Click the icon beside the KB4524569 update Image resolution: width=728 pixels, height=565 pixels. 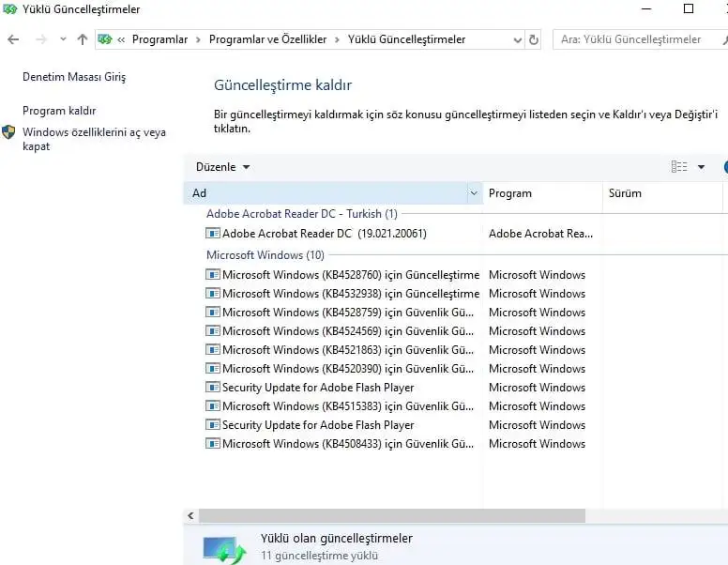click(x=213, y=330)
